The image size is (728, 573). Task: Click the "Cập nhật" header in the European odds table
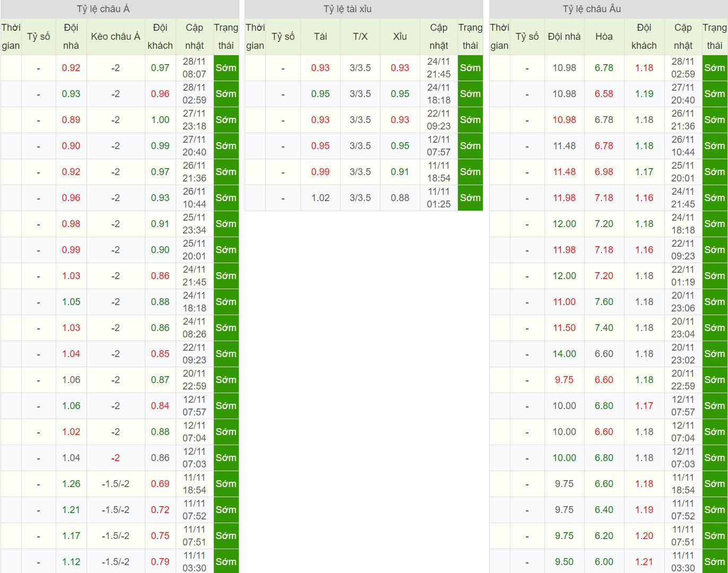pos(683,37)
